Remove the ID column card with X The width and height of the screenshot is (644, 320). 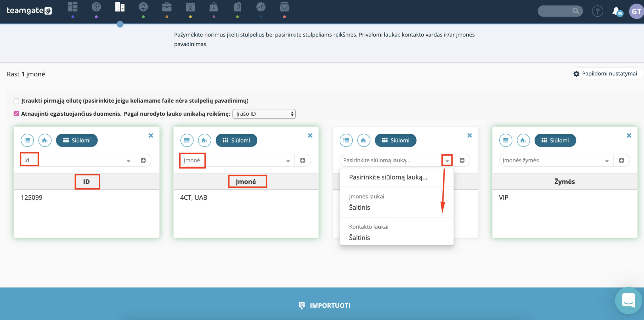(151, 135)
